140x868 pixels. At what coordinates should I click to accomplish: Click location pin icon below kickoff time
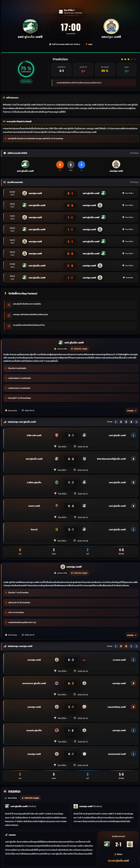point(86,44)
